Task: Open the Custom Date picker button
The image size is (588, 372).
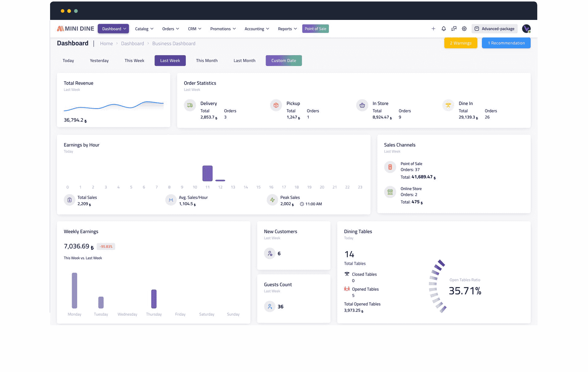Action: coord(284,61)
